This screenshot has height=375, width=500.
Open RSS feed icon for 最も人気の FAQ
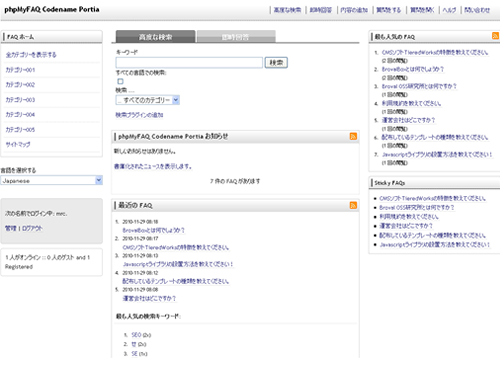pyautogui.click(x=495, y=36)
